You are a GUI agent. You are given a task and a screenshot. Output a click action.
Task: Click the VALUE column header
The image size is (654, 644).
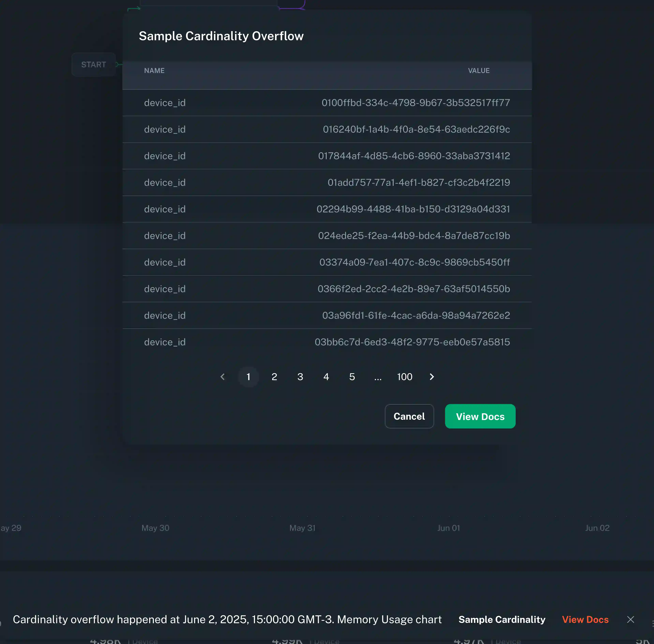click(x=478, y=71)
